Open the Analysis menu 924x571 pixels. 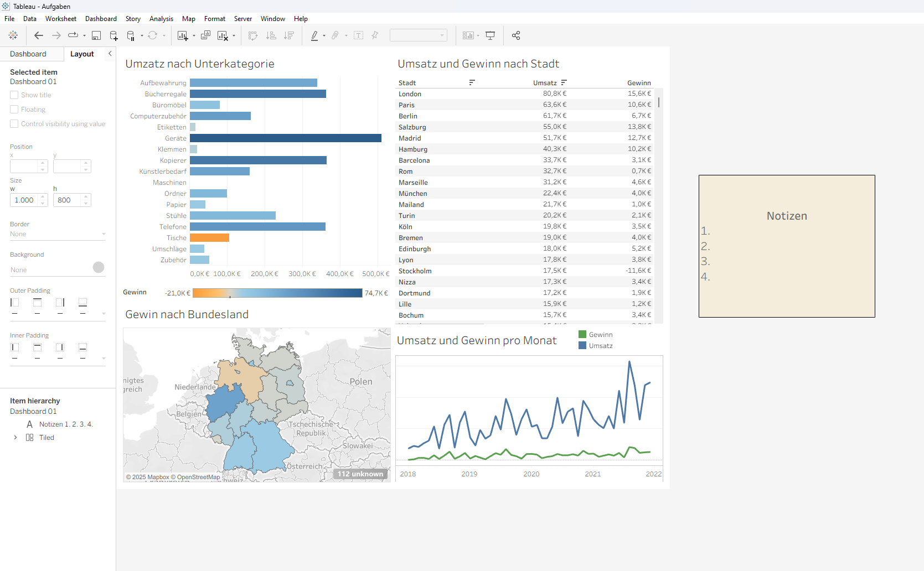pos(161,19)
